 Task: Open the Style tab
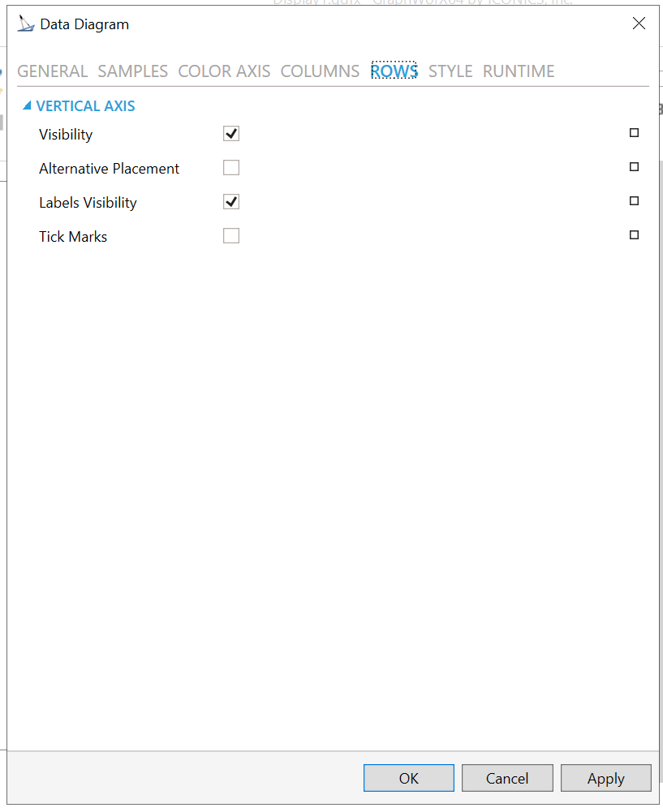click(450, 71)
